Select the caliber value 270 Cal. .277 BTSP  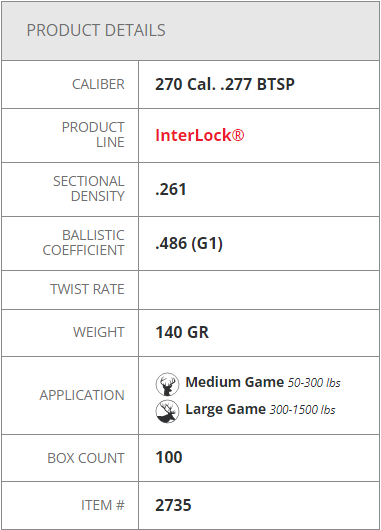point(225,84)
